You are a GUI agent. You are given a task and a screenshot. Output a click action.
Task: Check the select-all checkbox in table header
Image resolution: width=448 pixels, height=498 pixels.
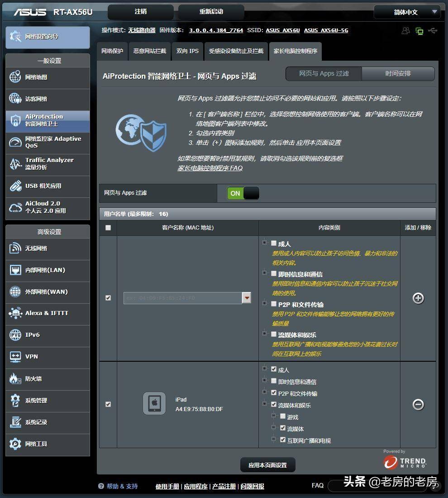click(108, 228)
